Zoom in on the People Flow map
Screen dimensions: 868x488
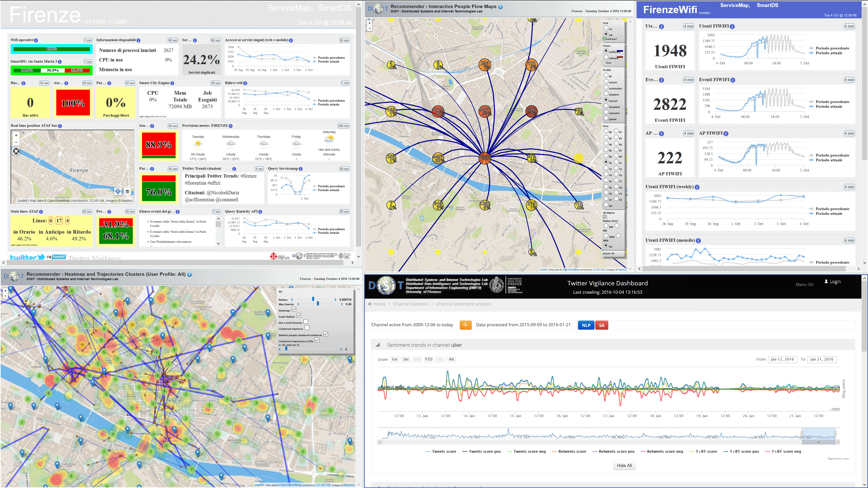point(370,23)
